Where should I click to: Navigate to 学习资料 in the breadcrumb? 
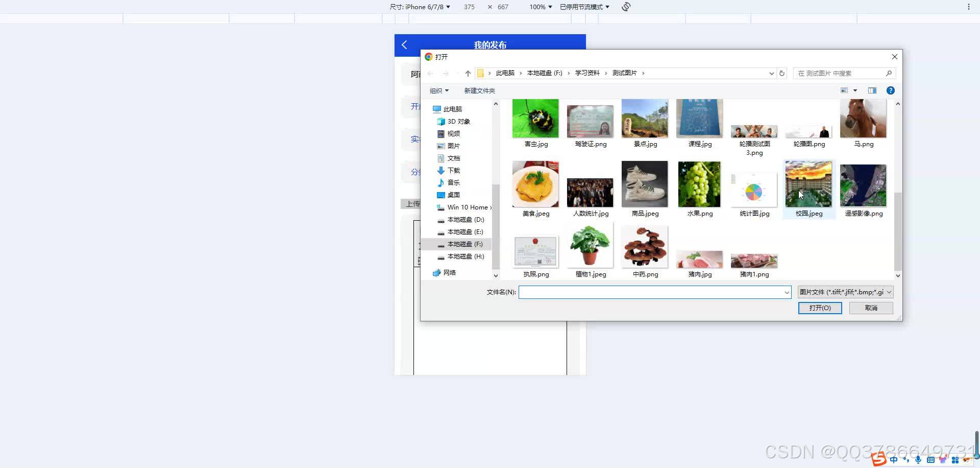click(587, 73)
